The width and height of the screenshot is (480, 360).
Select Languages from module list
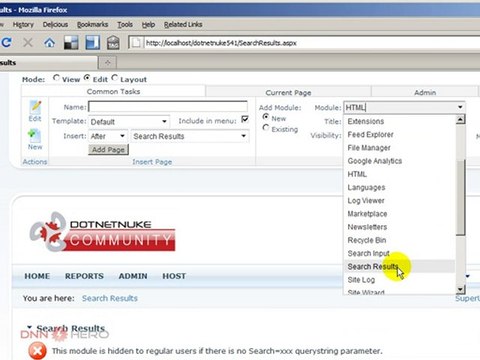click(366, 187)
